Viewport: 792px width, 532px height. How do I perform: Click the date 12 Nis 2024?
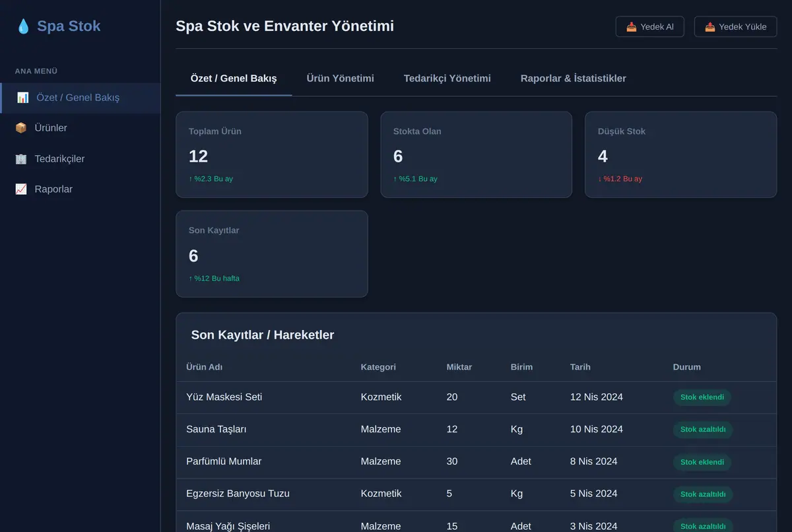click(597, 397)
